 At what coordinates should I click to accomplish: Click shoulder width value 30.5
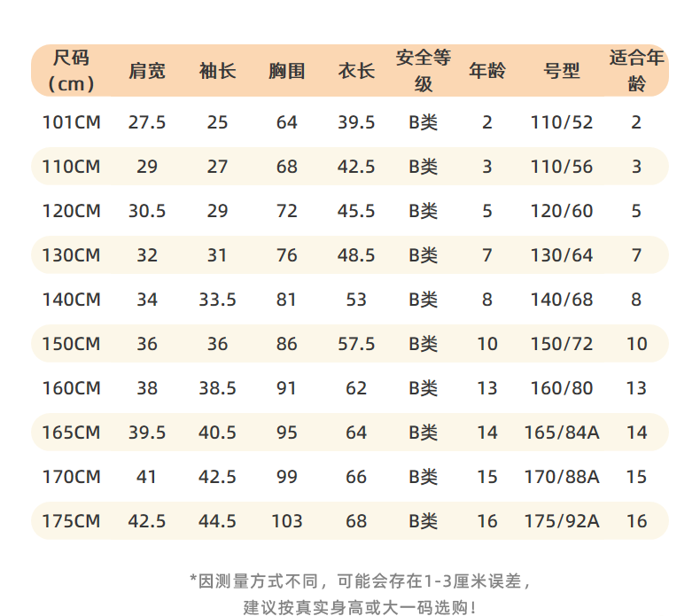point(147,211)
